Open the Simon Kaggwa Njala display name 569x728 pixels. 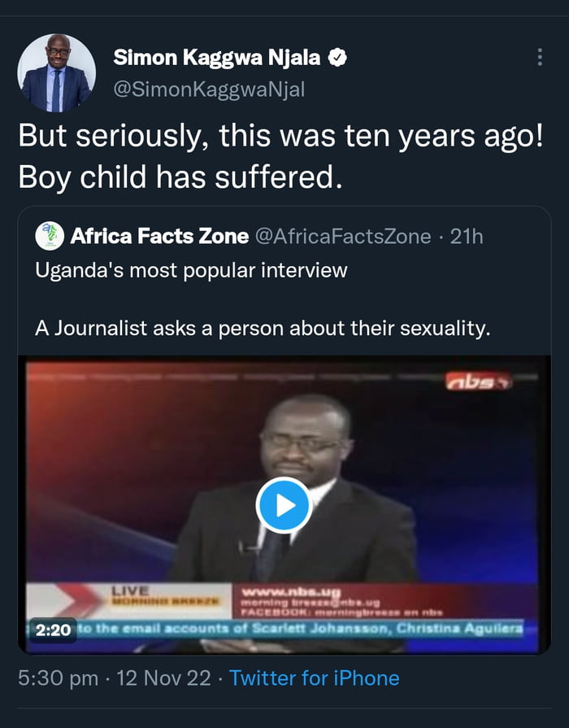pos(217,58)
